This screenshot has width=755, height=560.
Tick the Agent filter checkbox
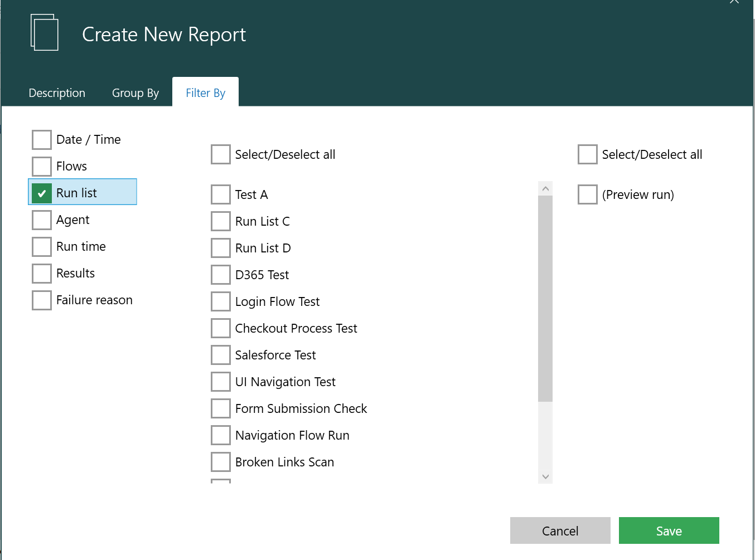point(42,220)
